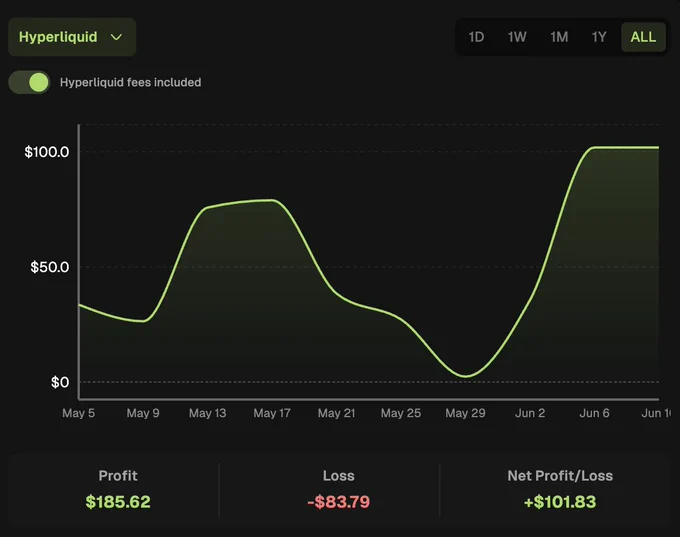
Task: Click the Jun 2 x-axis label
Action: point(530,413)
